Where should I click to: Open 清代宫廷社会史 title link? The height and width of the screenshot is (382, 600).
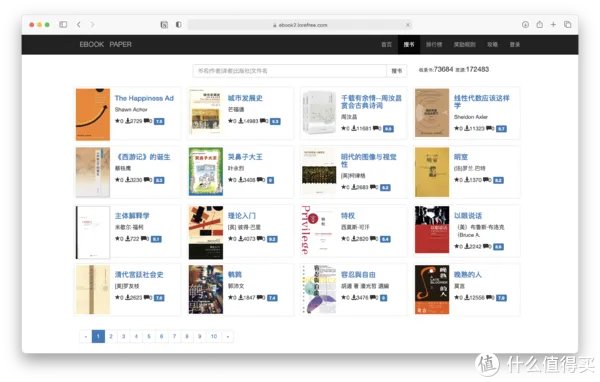click(x=139, y=275)
